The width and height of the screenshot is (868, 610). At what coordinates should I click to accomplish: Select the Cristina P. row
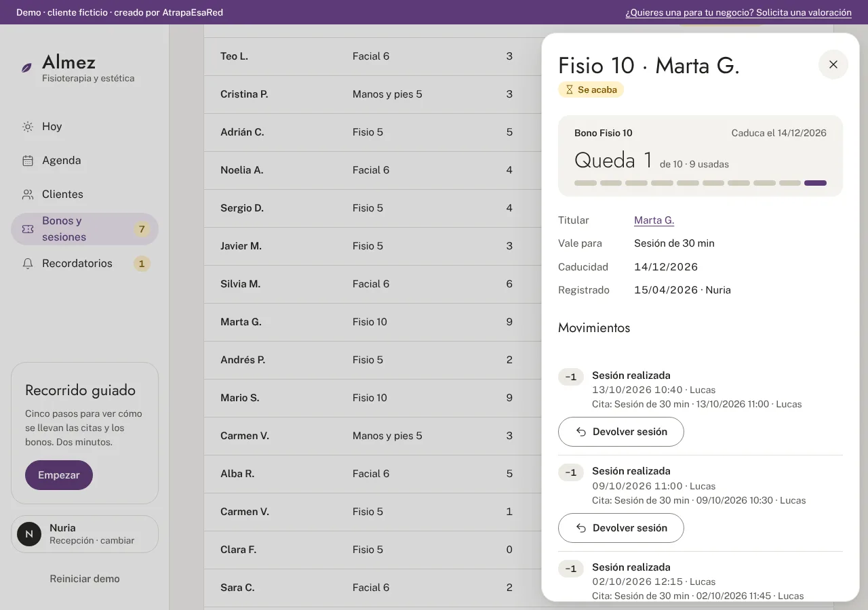pyautogui.click(x=373, y=94)
